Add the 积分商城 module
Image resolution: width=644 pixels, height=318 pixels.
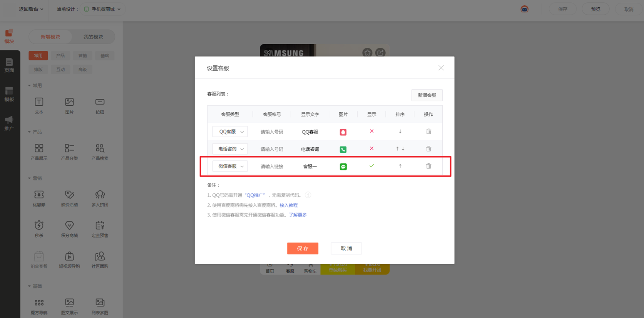(69, 229)
